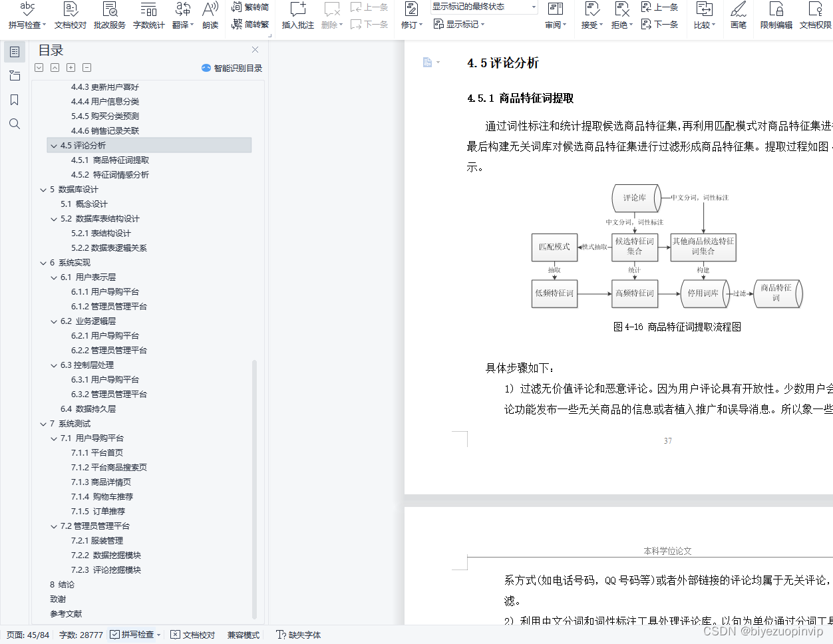
Task: Open the chapter navigation icon in sidebar
Action: pos(15,76)
